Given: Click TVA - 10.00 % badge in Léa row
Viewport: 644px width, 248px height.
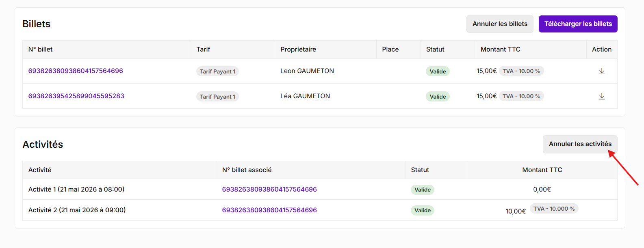Looking at the screenshot, I should 521,96.
